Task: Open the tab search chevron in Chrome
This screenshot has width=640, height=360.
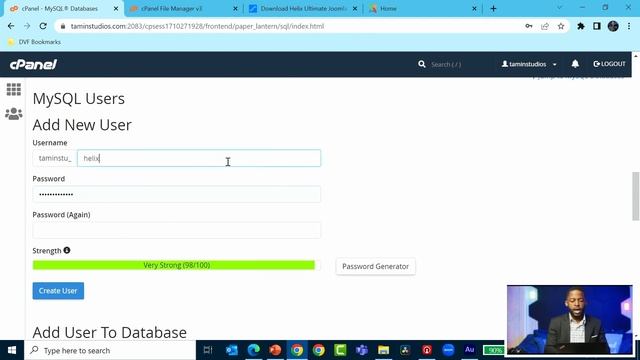Action: pyautogui.click(x=559, y=8)
